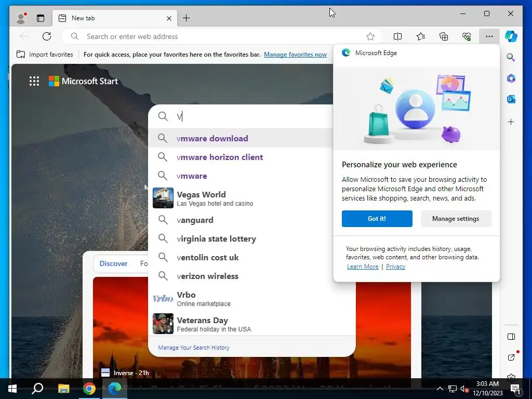Close the New tab tab

pos(169,18)
